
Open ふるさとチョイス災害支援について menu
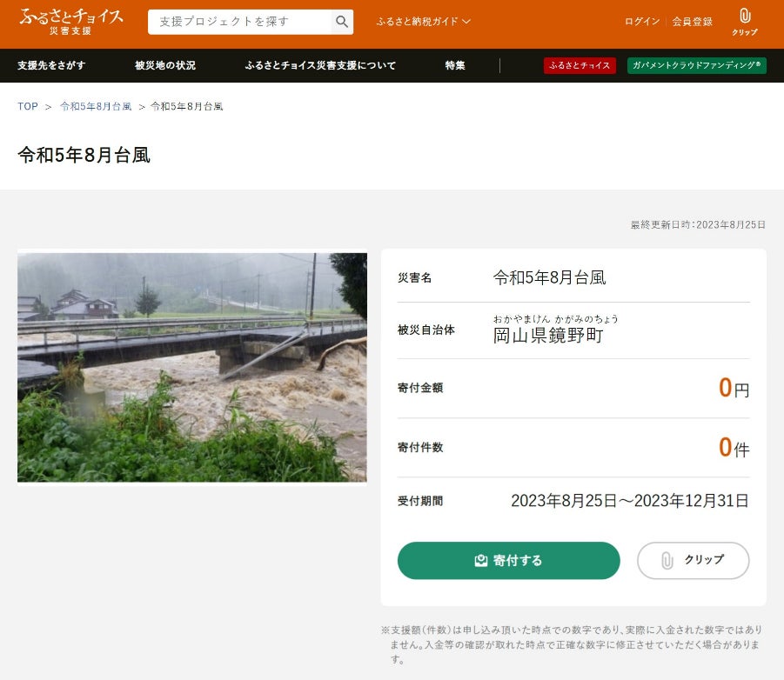320,65
